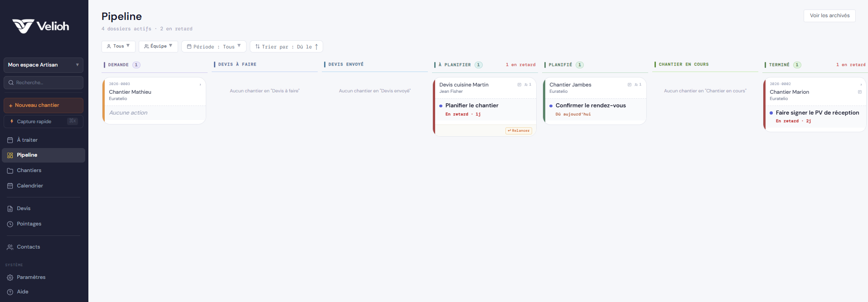Open Pointages from the sidebar
868x302 pixels.
[44, 224]
